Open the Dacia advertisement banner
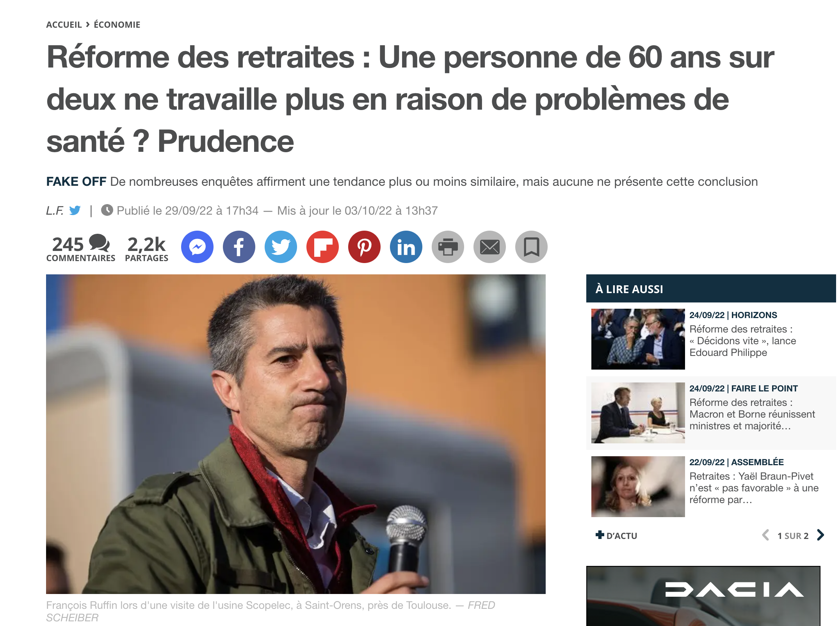The image size is (840, 626). coord(703,596)
